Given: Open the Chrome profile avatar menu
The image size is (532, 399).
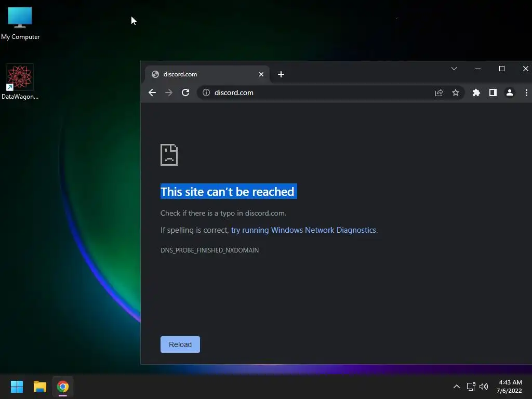Looking at the screenshot, I should click(510, 92).
